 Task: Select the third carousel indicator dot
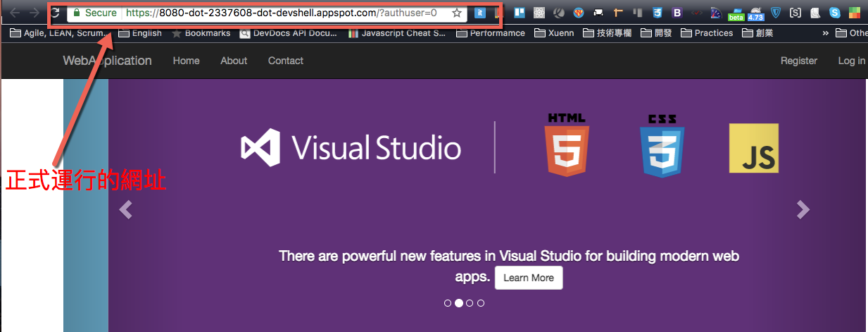click(470, 303)
